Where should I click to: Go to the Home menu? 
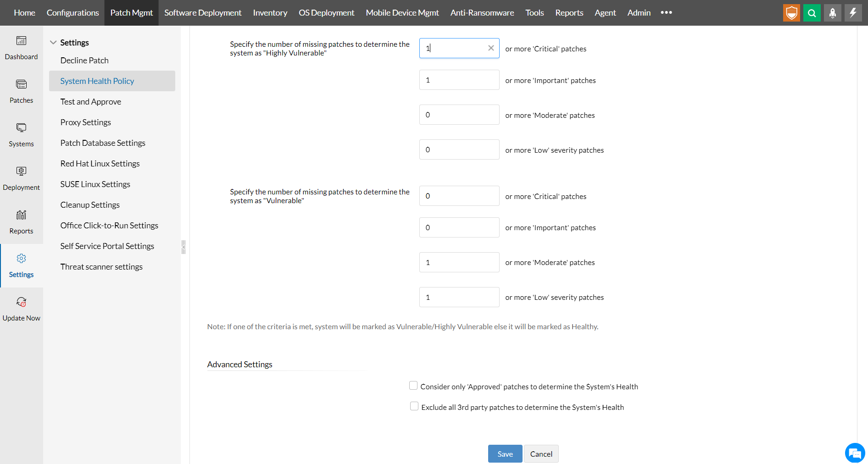[24, 13]
